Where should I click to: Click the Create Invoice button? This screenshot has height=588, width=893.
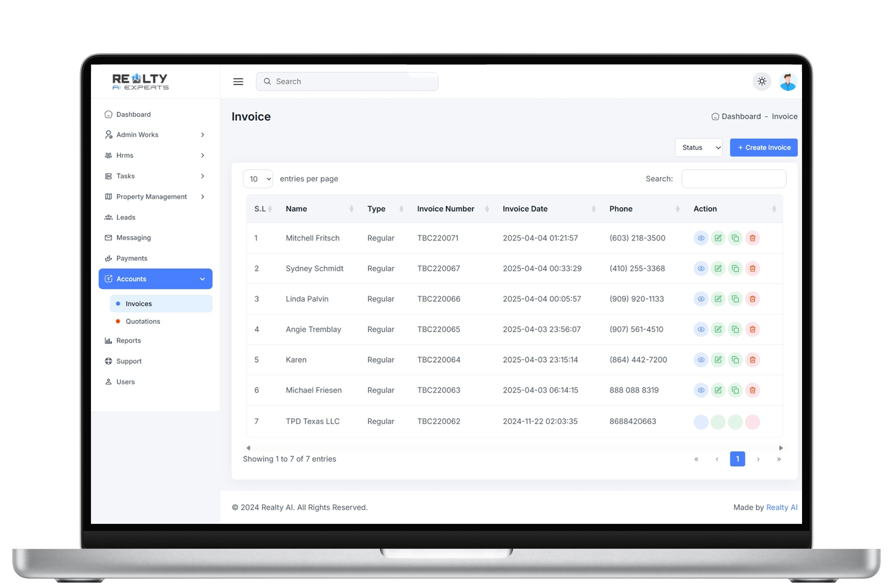763,148
